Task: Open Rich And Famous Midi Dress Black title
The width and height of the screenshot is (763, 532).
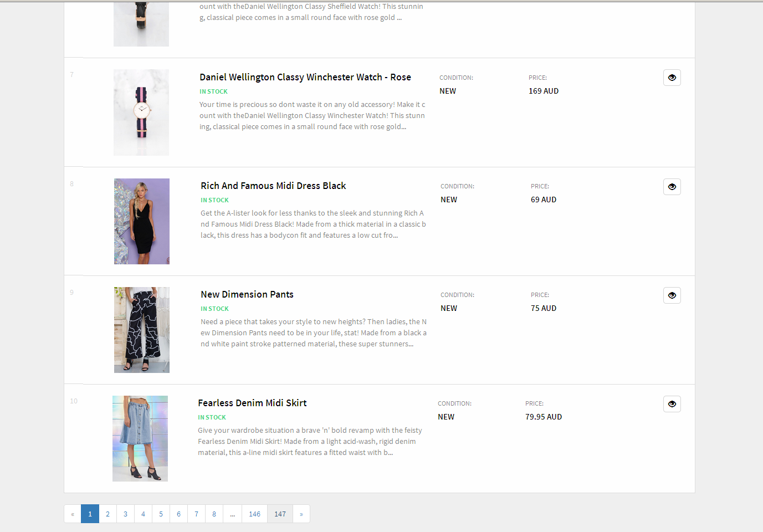Action: [273, 186]
